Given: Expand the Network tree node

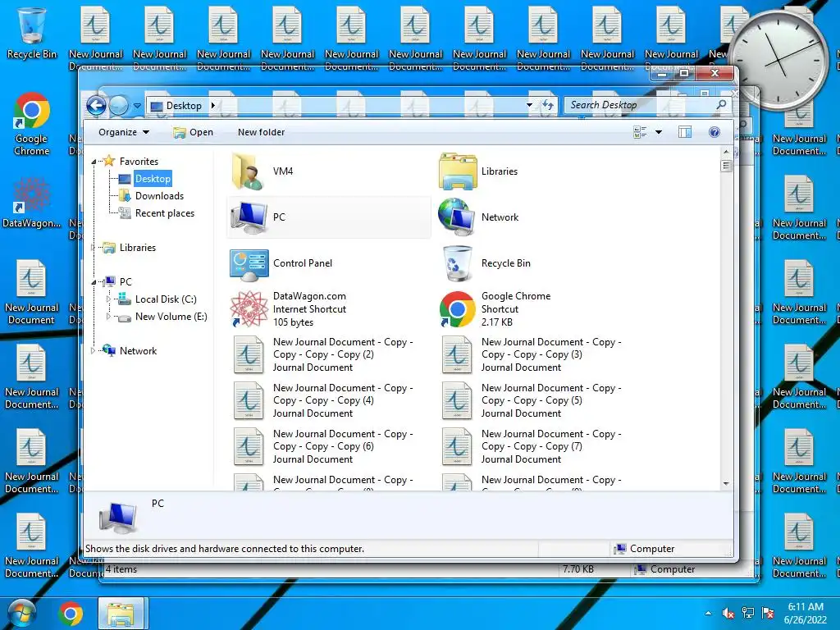Looking at the screenshot, I should point(94,351).
